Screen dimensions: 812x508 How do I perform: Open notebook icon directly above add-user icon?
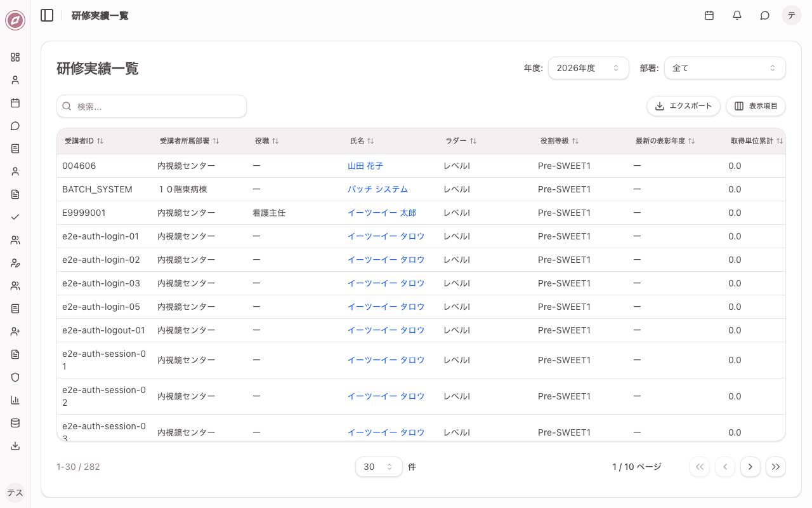tap(15, 309)
